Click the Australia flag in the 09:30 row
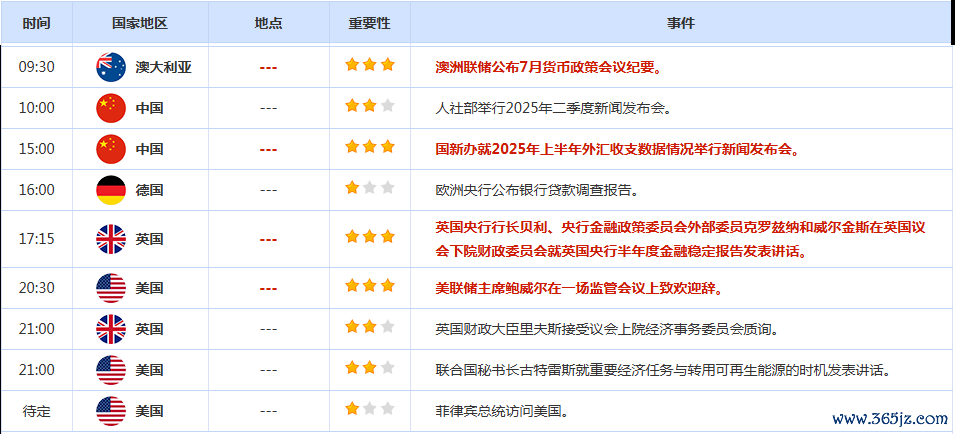Viewport: 955px width, 434px height. pos(111,67)
